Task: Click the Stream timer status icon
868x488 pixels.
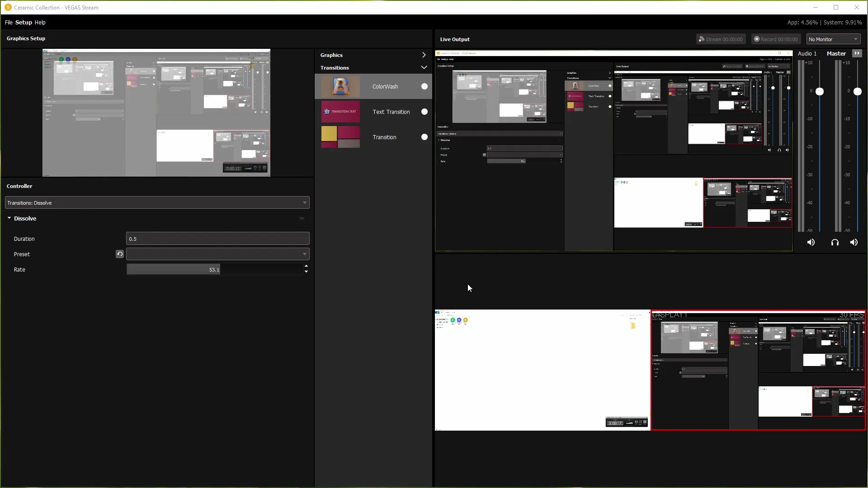Action: coord(702,39)
